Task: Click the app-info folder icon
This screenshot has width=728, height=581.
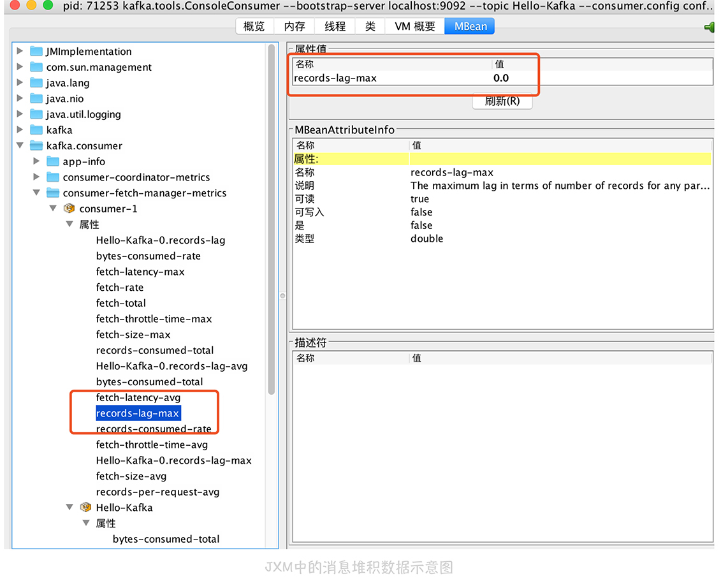Action: coord(53,162)
